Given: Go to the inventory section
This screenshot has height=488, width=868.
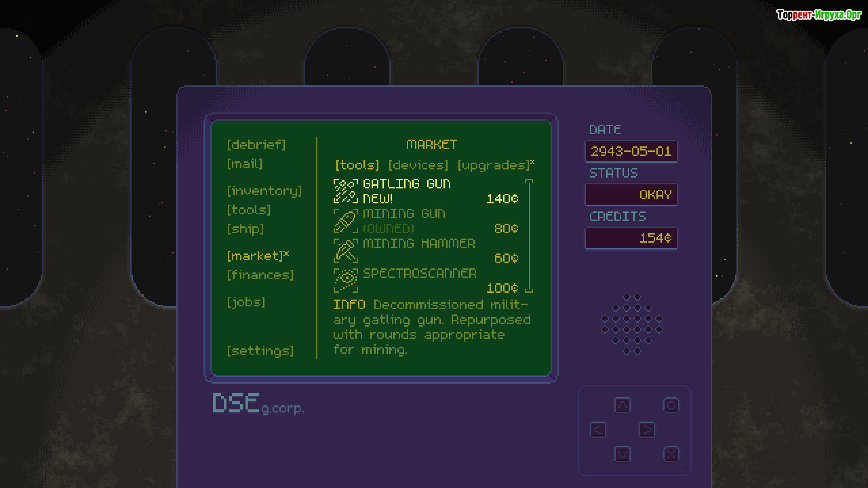Looking at the screenshot, I should point(264,191).
